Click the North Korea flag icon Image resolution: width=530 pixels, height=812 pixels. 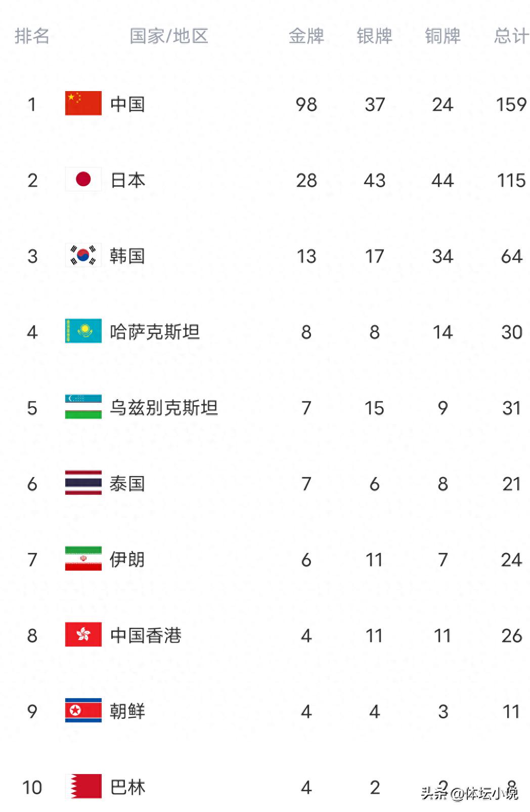click(x=83, y=710)
